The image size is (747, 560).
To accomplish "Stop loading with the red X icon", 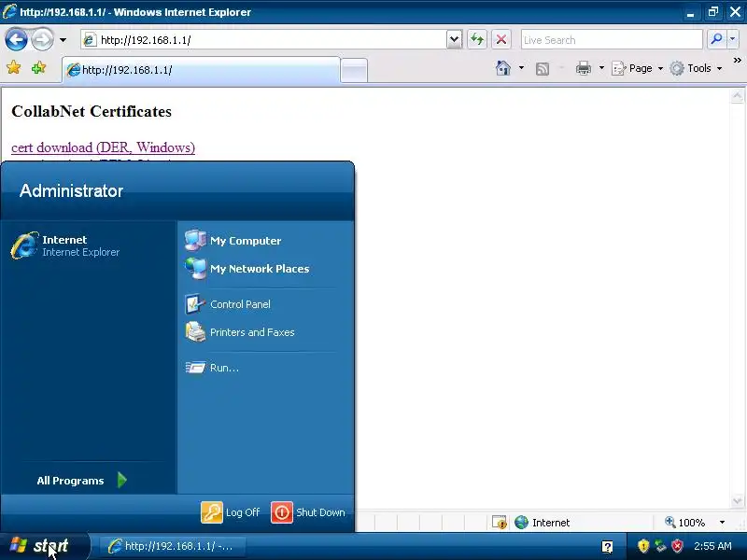I will (x=501, y=39).
